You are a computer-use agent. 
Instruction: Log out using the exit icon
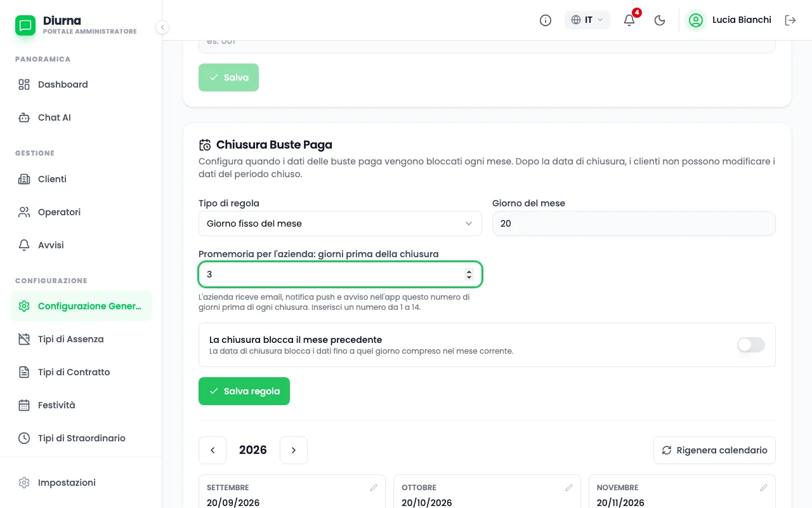tap(790, 20)
